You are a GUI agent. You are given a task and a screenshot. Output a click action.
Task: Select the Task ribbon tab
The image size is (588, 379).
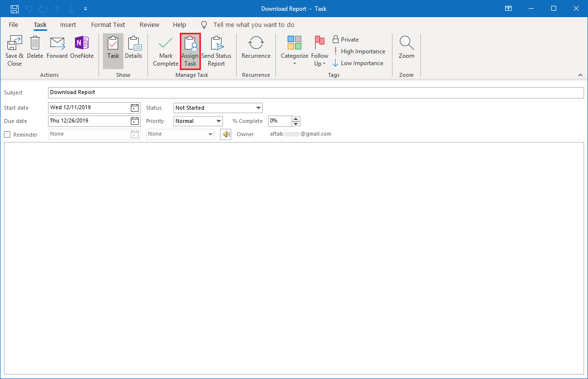pyautogui.click(x=40, y=24)
